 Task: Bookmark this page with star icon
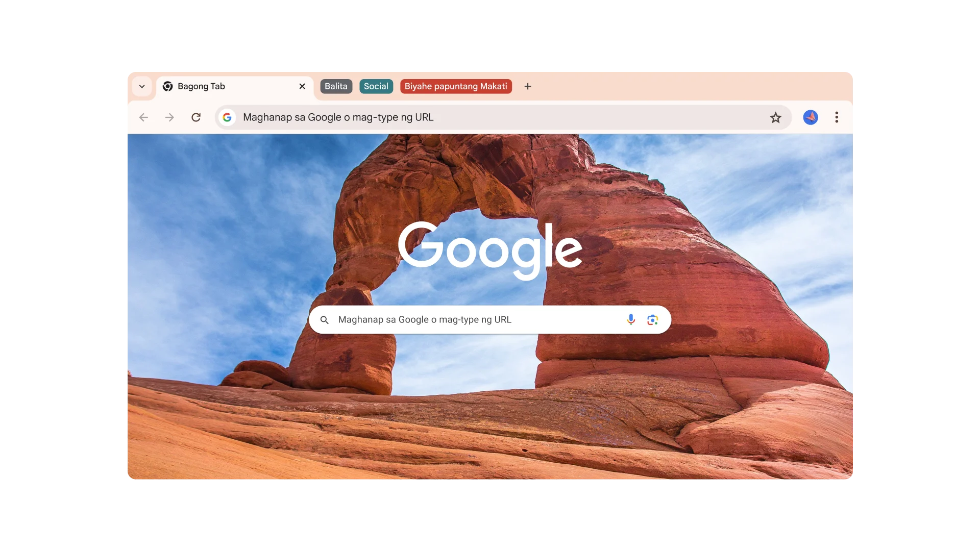pos(775,118)
